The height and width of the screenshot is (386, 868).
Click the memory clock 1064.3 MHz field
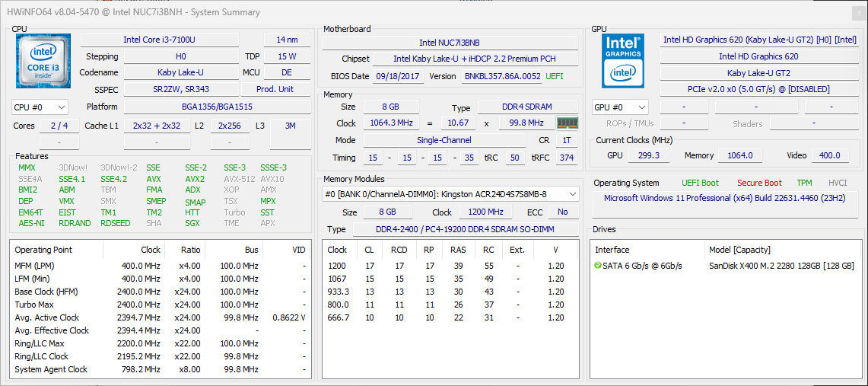pos(391,123)
